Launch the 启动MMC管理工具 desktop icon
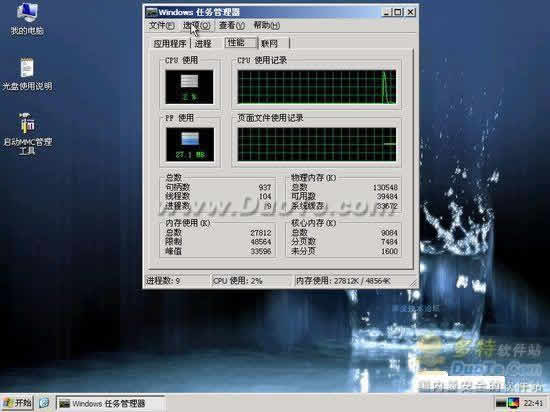This screenshot has width=550, height=412. tap(27, 134)
